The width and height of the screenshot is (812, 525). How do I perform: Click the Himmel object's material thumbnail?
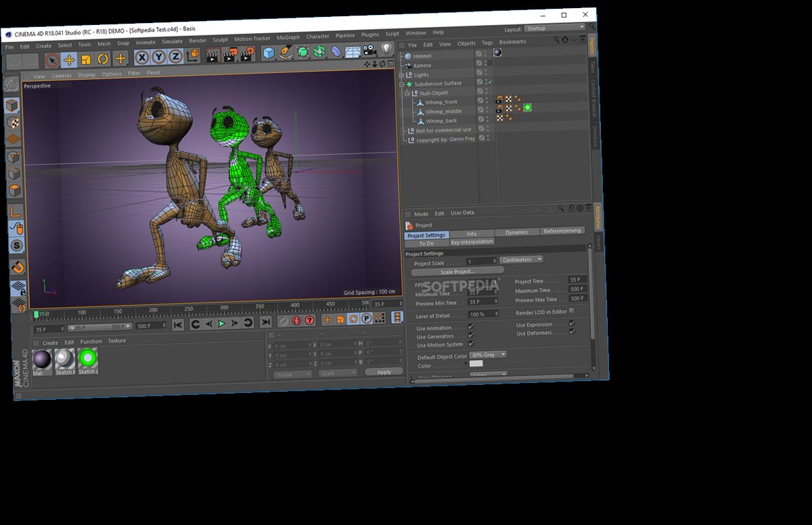(497, 53)
